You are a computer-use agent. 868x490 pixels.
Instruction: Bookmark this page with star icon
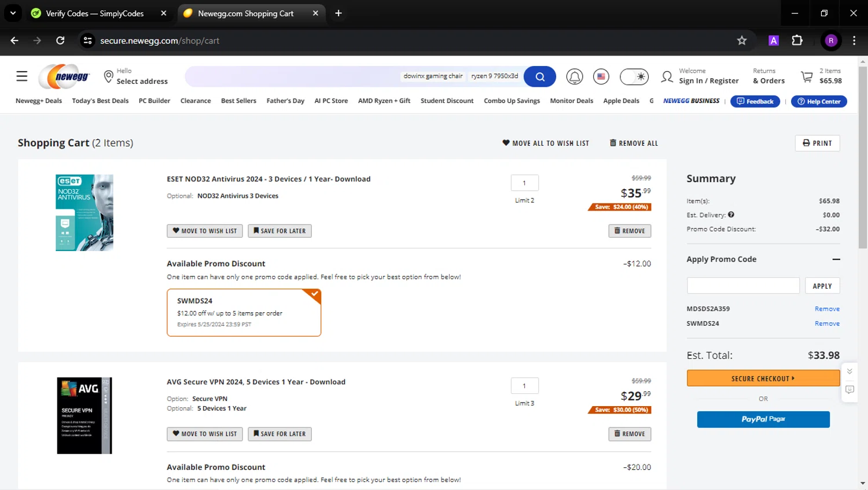tap(742, 40)
